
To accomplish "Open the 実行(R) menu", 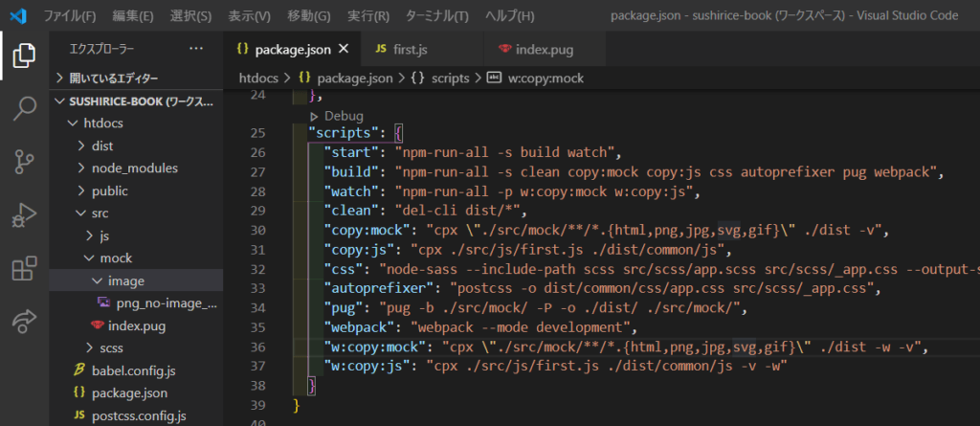I will click(x=368, y=15).
